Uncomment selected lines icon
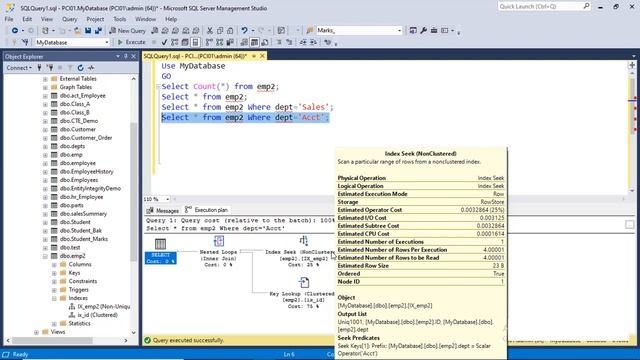The width and height of the screenshot is (640, 360). click(289, 42)
